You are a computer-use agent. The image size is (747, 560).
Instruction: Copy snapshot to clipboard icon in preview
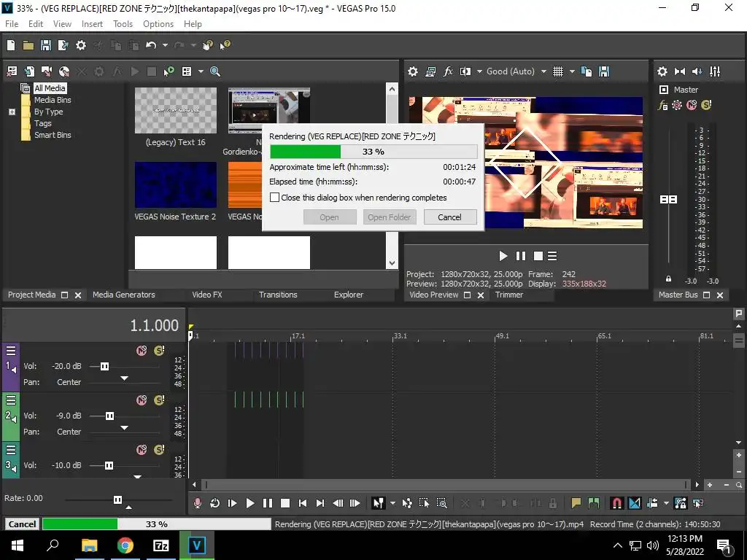587,71
